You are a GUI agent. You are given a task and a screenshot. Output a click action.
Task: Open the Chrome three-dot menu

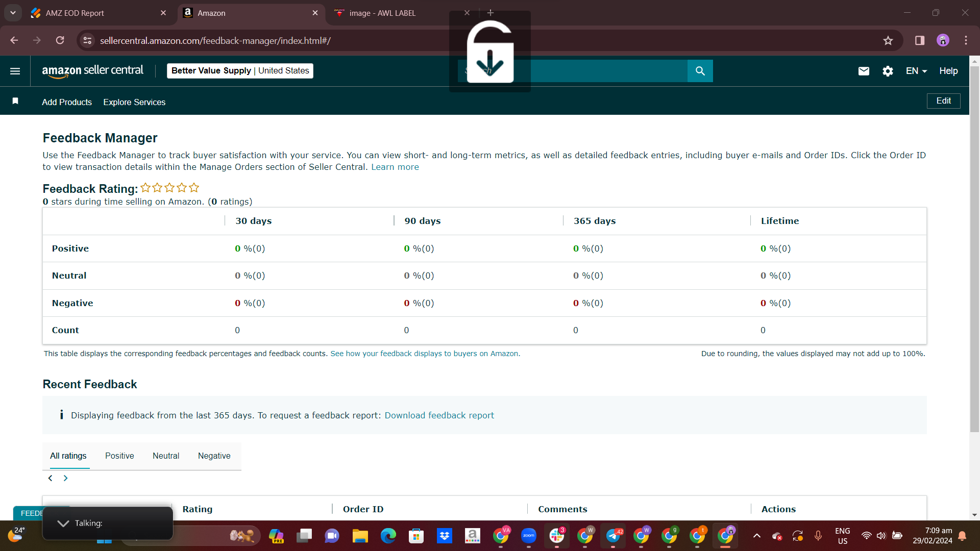(x=966, y=40)
